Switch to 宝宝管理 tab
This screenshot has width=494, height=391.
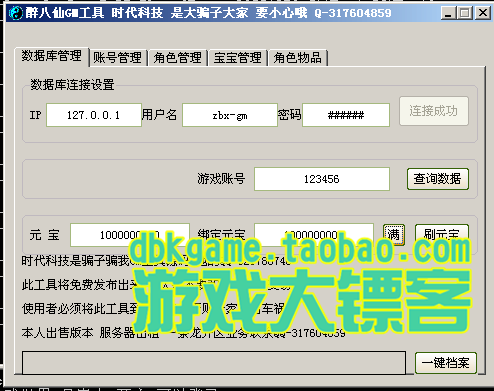pos(238,58)
